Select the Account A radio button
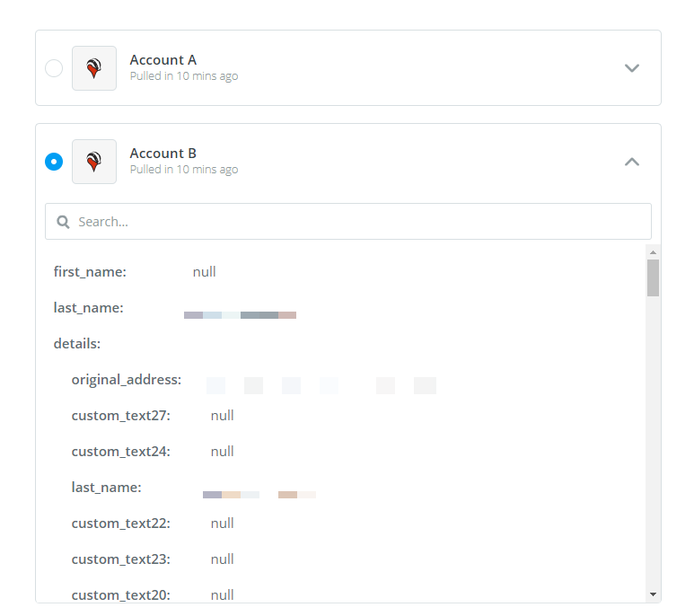 point(54,68)
